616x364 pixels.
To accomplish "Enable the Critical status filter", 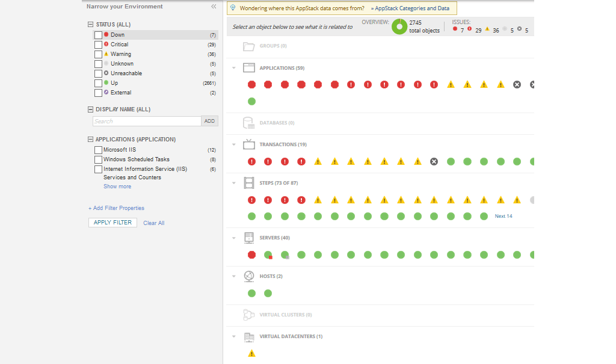I will click(98, 44).
